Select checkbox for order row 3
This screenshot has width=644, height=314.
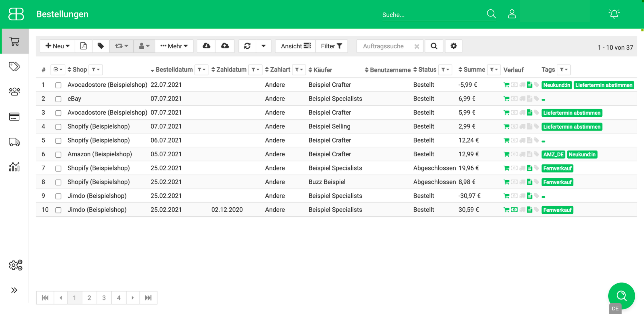coord(58,113)
